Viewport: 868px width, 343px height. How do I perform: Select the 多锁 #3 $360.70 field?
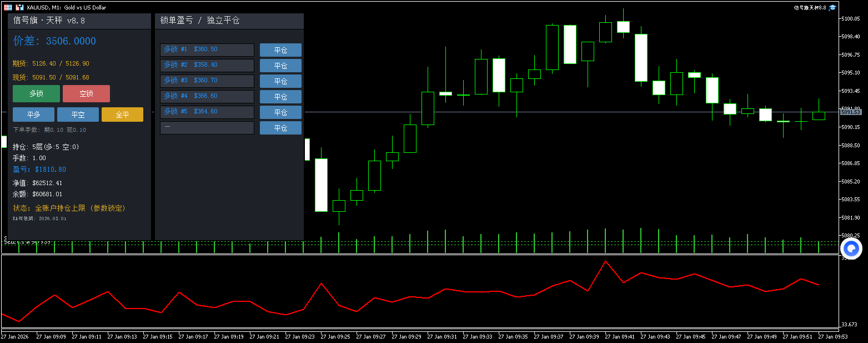(x=207, y=81)
